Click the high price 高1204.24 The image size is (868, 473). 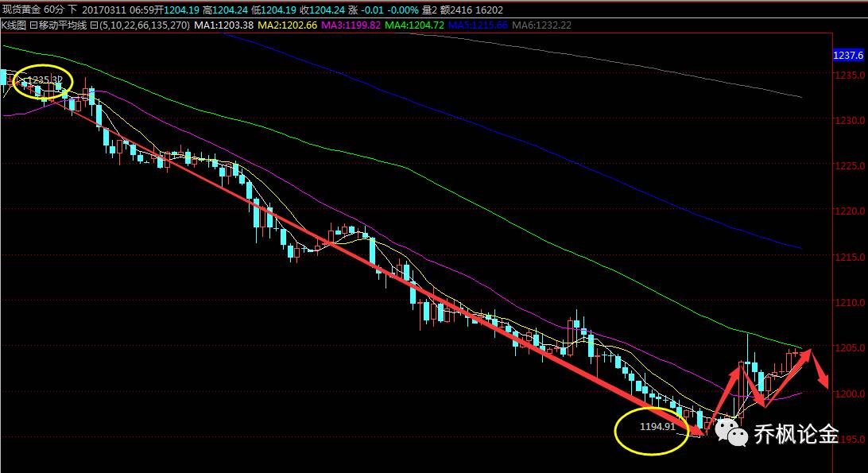coord(225,10)
